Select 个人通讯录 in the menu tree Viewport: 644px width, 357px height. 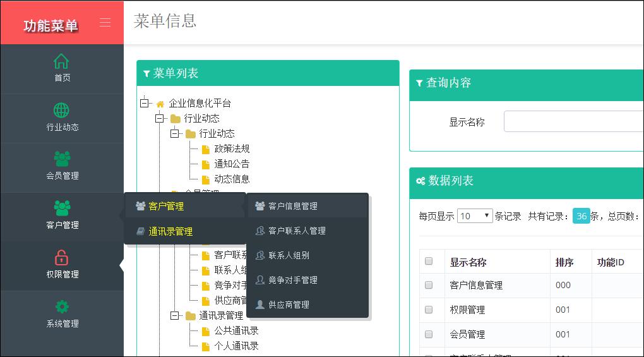[x=236, y=346]
